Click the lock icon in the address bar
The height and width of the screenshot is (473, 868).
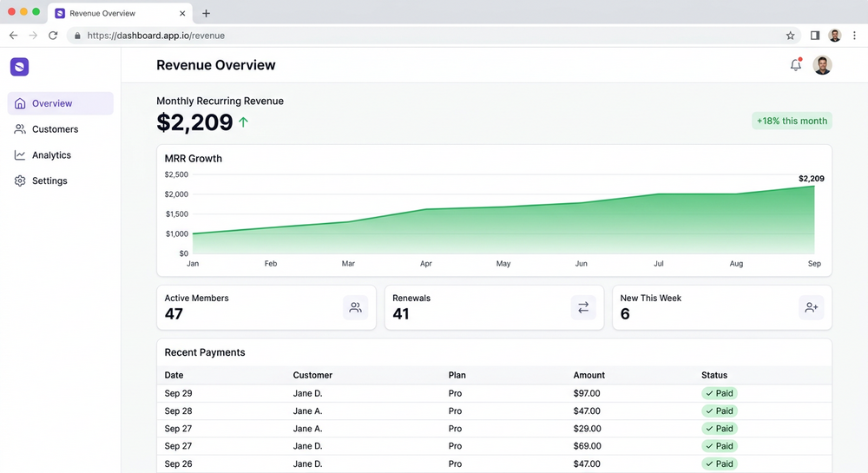(x=77, y=36)
